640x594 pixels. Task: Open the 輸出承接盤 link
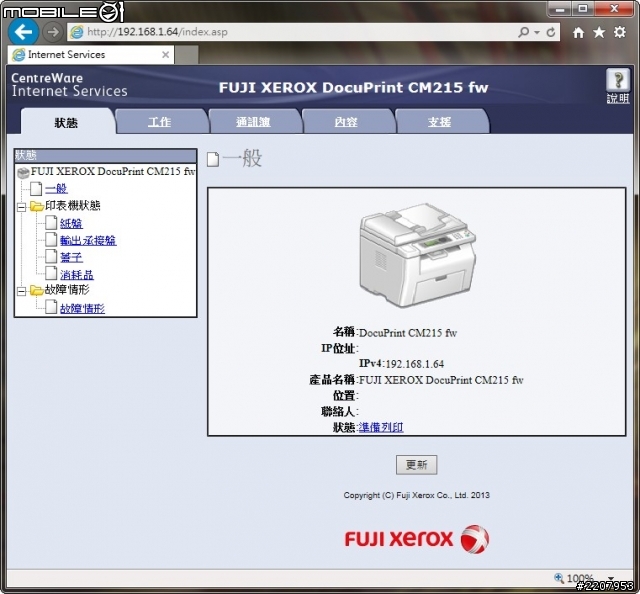point(88,240)
